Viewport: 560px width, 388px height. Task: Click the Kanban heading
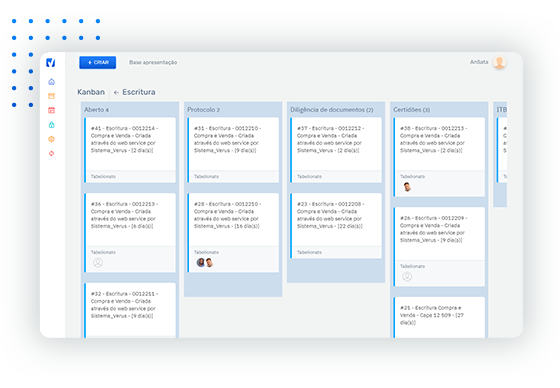[x=91, y=92]
